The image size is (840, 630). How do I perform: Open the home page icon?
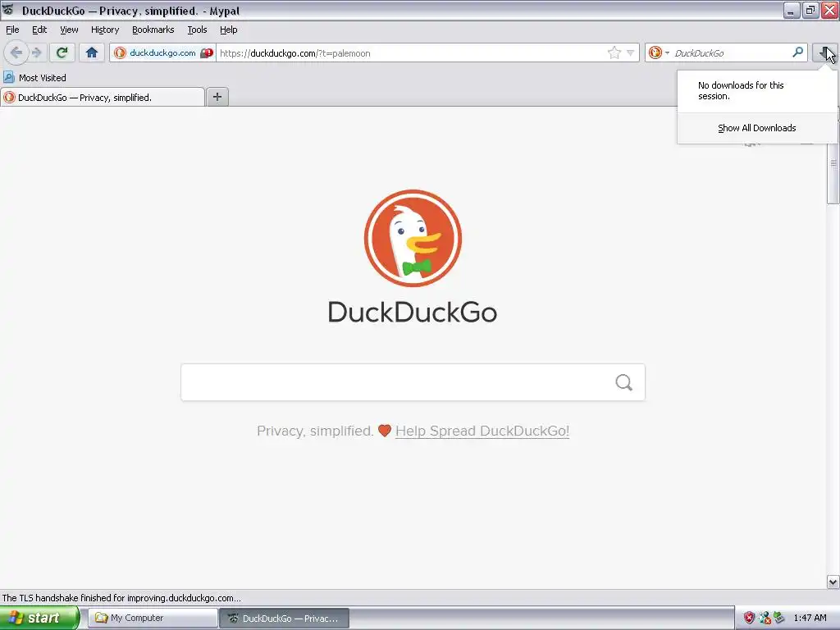point(92,52)
